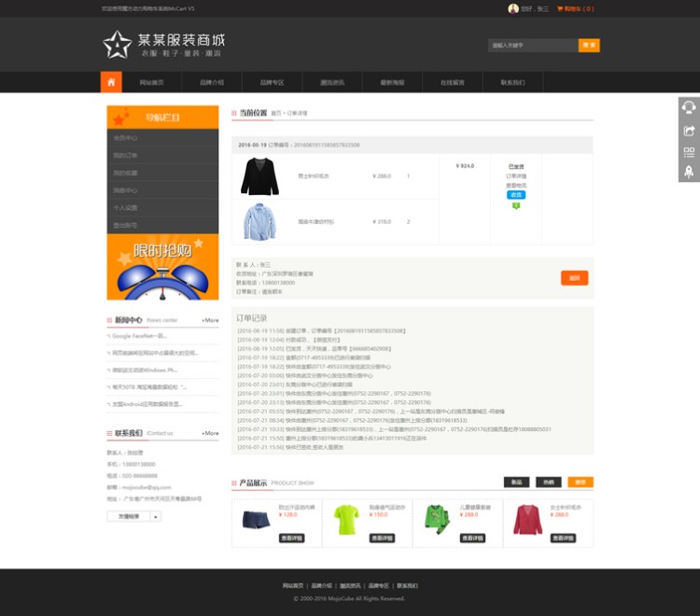Click the 2016-07-21 15:56 order record line
The width and height of the screenshot is (700, 616).
[290, 447]
